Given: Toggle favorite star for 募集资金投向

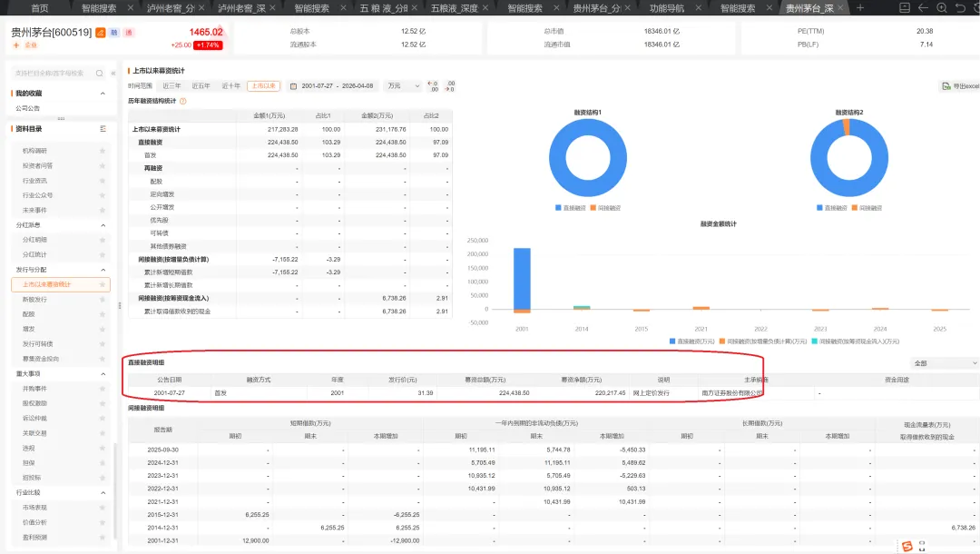Looking at the screenshot, I should pyautogui.click(x=103, y=359).
